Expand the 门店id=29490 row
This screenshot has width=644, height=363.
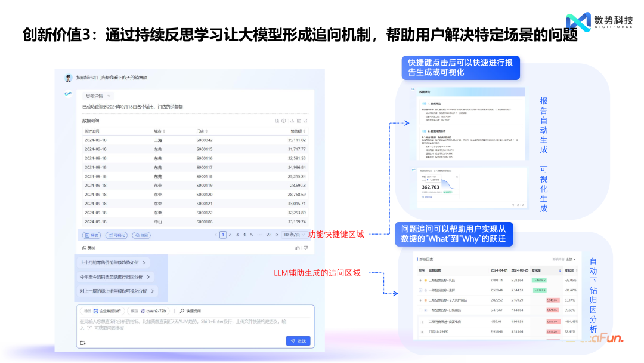[422, 331]
